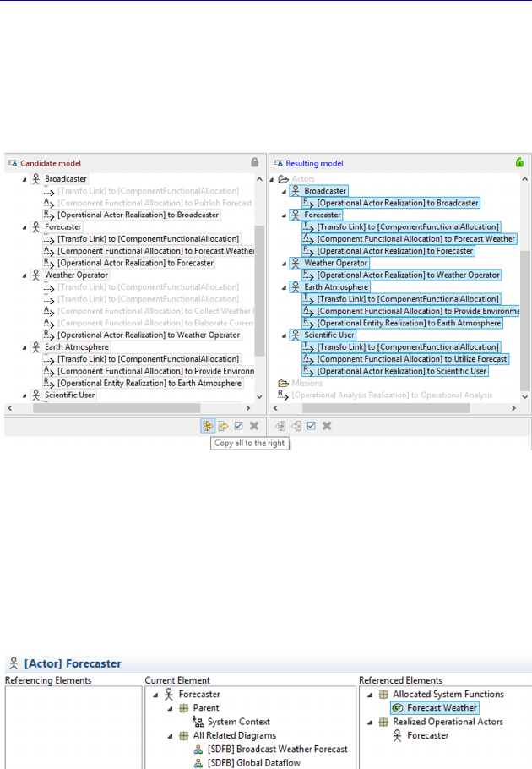Collapse All Related Diagrams in Current Element
This screenshot has height=769, width=532.
tap(170, 736)
